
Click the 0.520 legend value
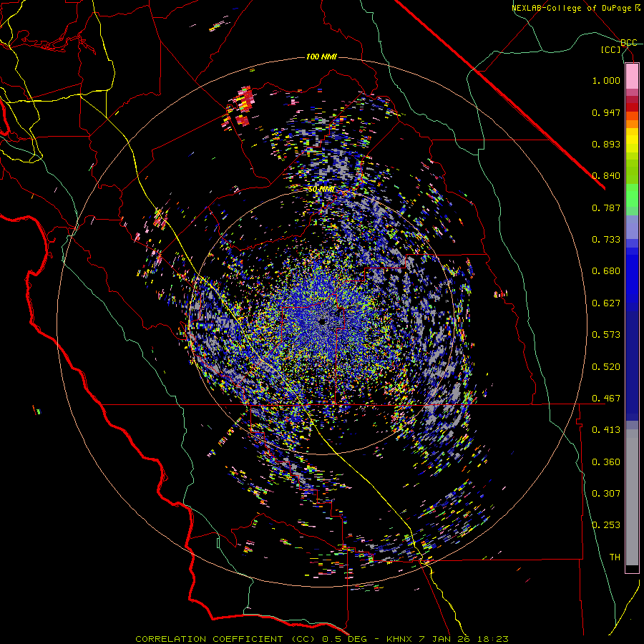point(606,367)
